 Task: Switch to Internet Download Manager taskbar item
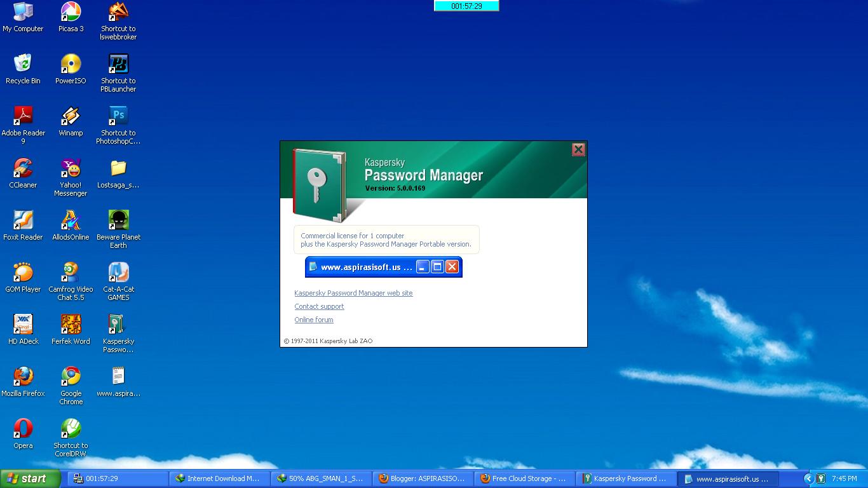219,478
